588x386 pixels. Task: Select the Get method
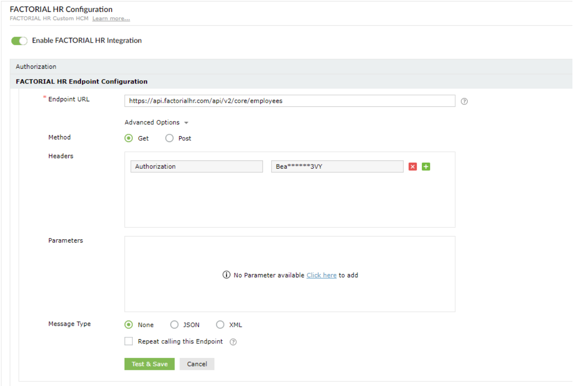coord(129,138)
